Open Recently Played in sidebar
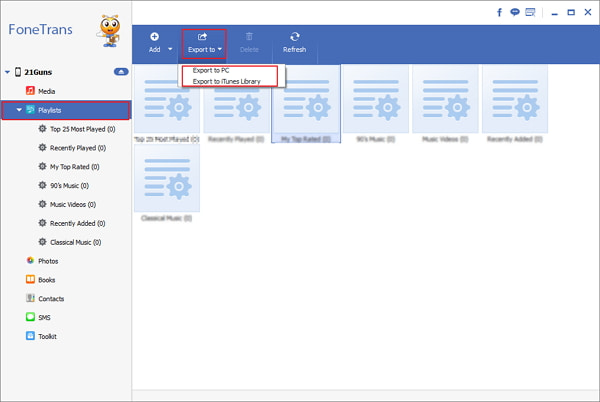The width and height of the screenshot is (600, 402). point(72,148)
